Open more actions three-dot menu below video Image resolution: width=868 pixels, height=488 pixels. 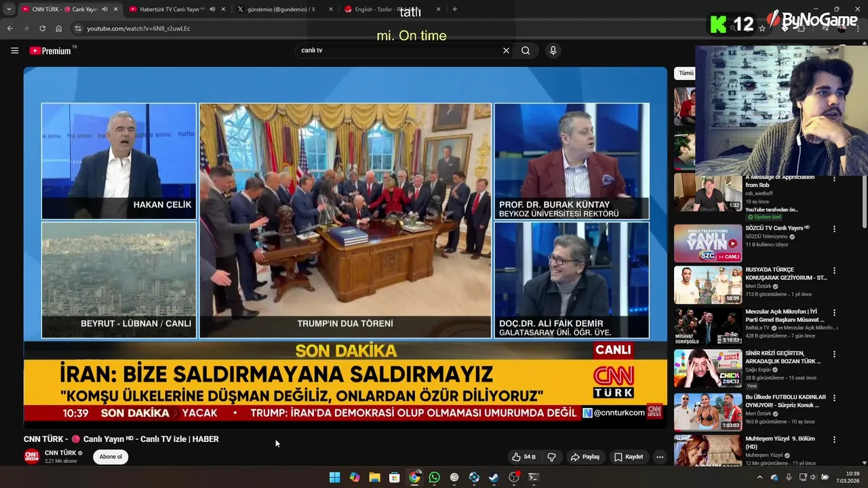pos(659,457)
